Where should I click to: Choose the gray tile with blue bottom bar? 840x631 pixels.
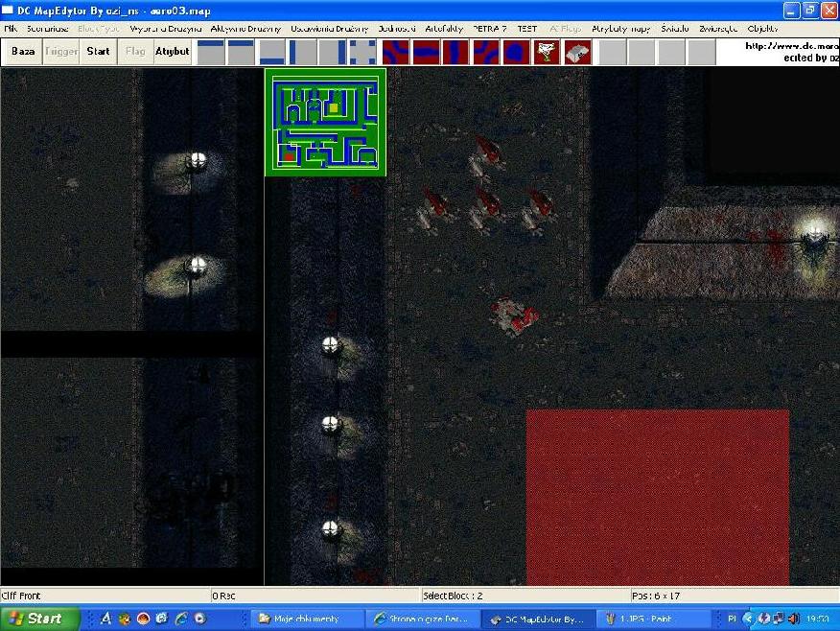272,52
